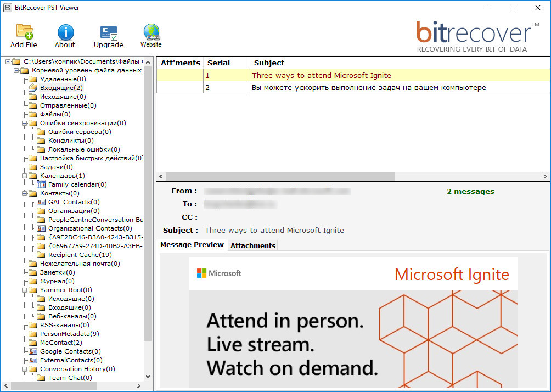Click the Google Contacts card icon

click(x=33, y=351)
